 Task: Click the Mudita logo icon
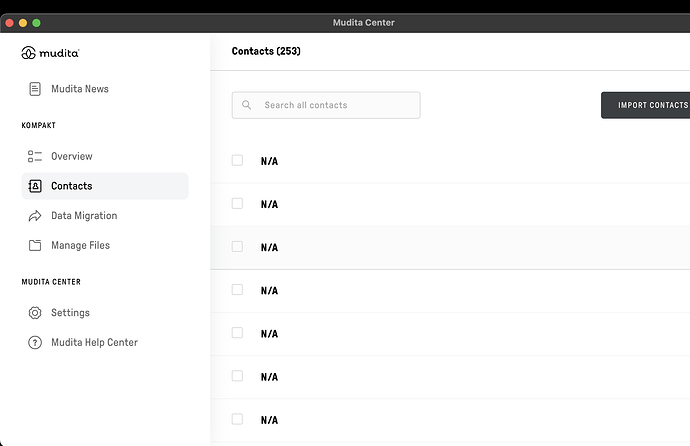point(28,52)
